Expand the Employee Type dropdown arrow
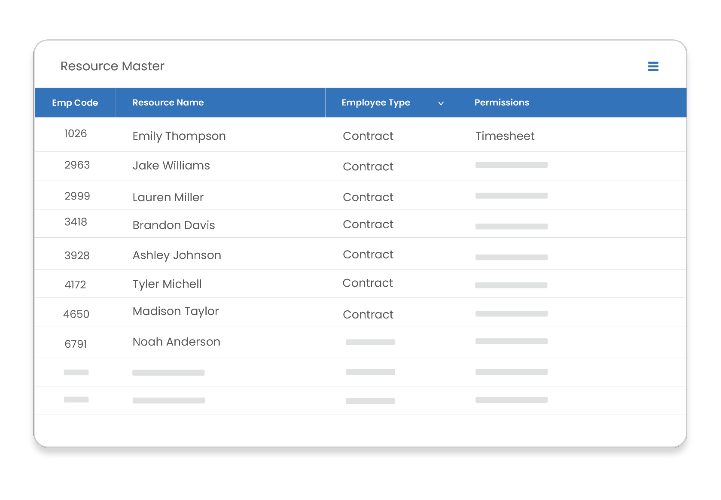This screenshot has height=500, width=721. (x=441, y=103)
